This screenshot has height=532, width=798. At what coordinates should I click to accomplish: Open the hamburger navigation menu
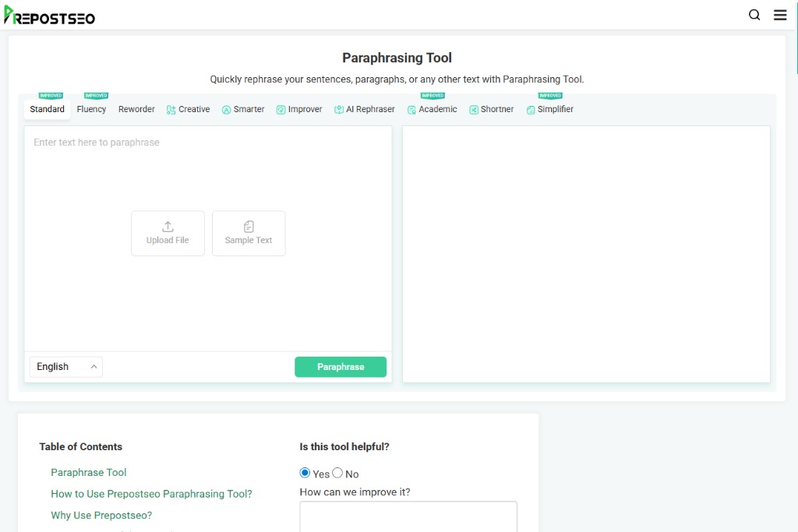point(780,14)
